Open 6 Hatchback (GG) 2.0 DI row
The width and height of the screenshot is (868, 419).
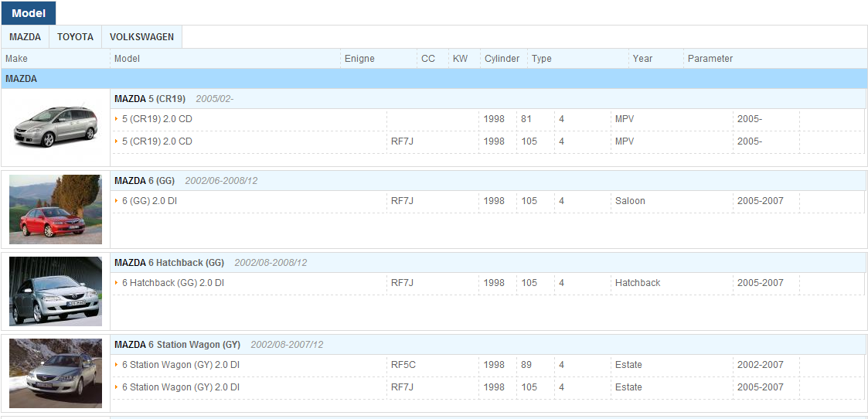pyautogui.click(x=487, y=283)
